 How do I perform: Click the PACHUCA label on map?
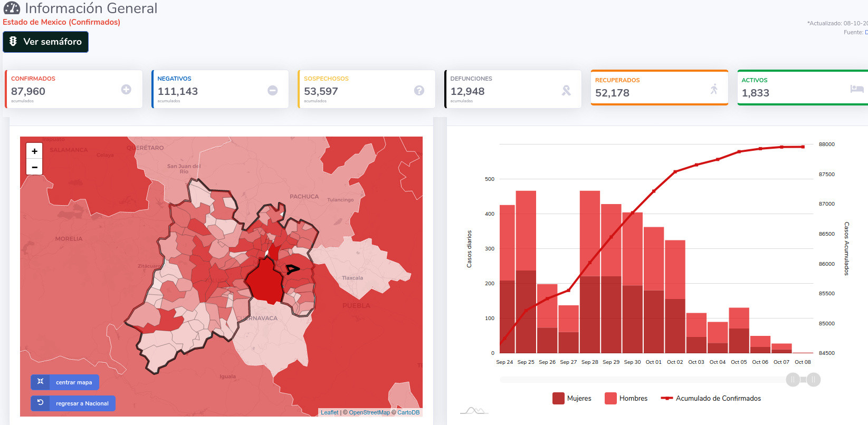coord(304,197)
